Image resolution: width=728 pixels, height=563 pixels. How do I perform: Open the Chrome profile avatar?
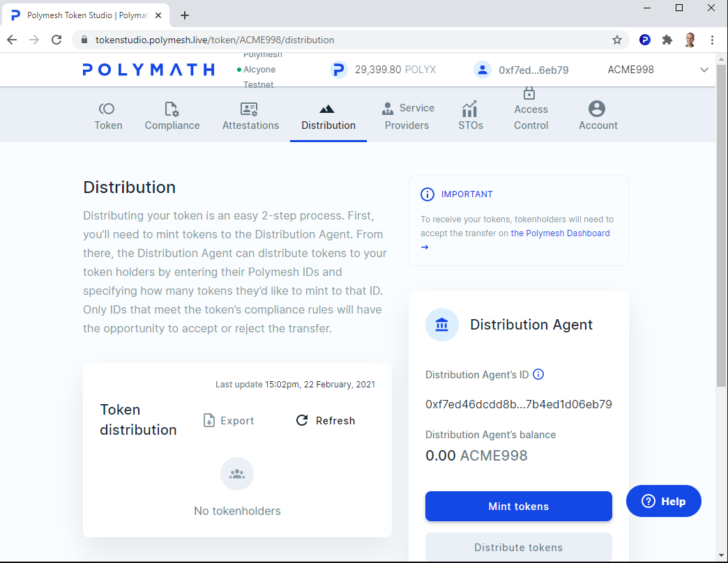(690, 40)
